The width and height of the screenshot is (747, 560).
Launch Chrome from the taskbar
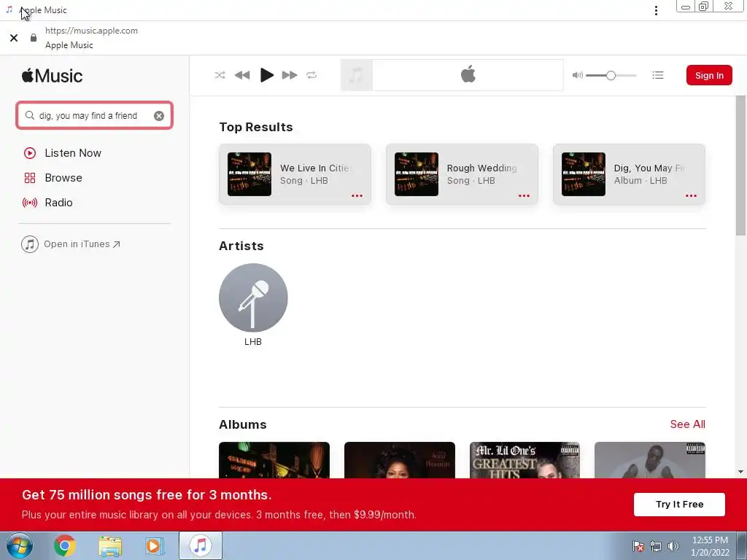pos(65,545)
